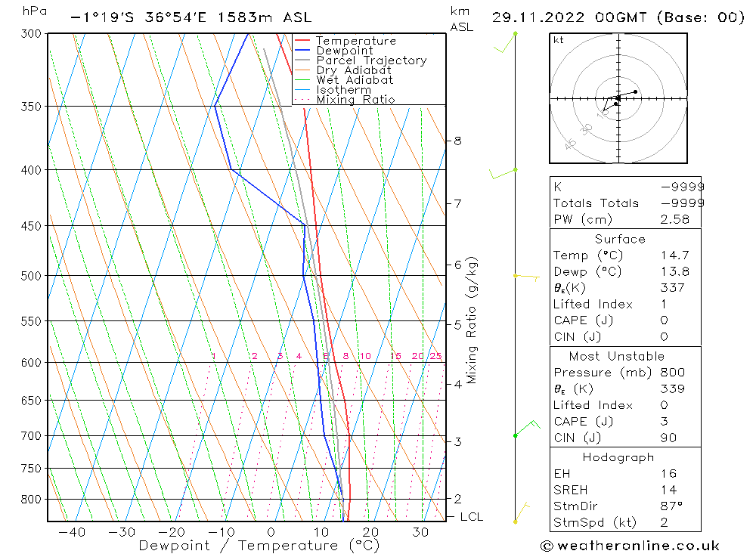Screen dimensions: 756x554
Task: Select the 500 pressure level label
Action: pos(31,277)
